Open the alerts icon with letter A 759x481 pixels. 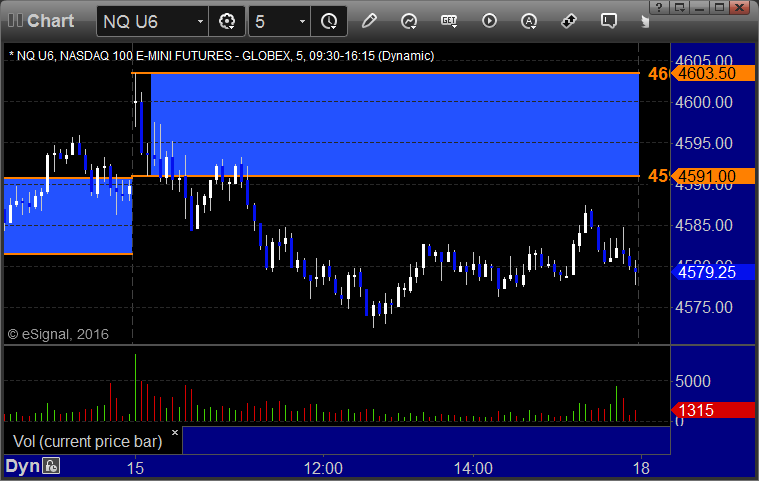tap(529, 21)
